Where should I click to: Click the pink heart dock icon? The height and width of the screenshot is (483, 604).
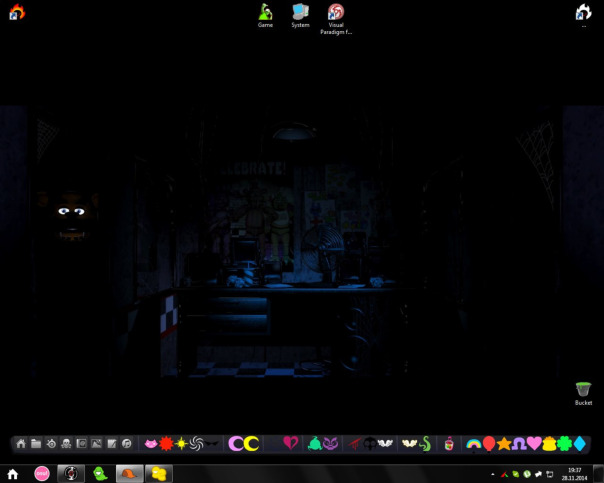534,443
